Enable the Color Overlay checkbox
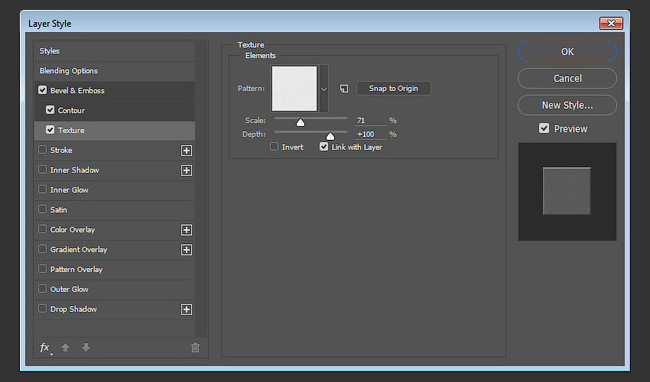Viewport: 650px width, 382px height. 42,229
